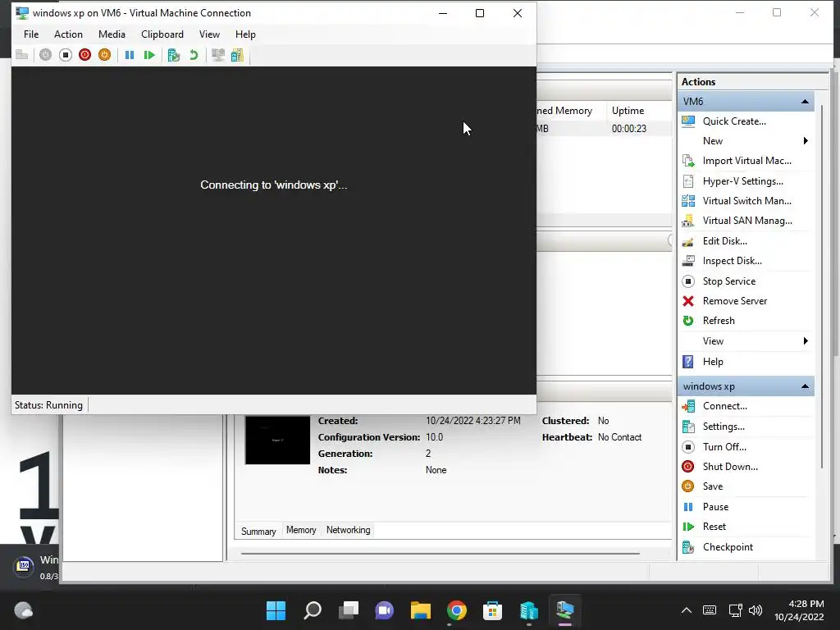This screenshot has height=630, width=840.
Task: Click the volume icon in system tray
Action: click(756, 610)
